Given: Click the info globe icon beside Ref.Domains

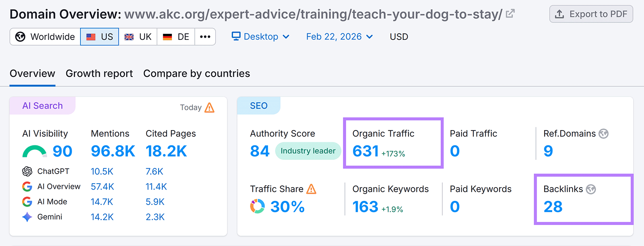Looking at the screenshot, I should [603, 133].
